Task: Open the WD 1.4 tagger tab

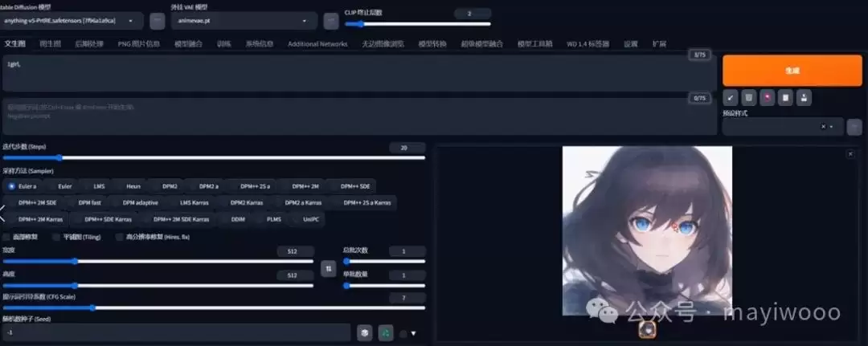Action: click(x=588, y=43)
